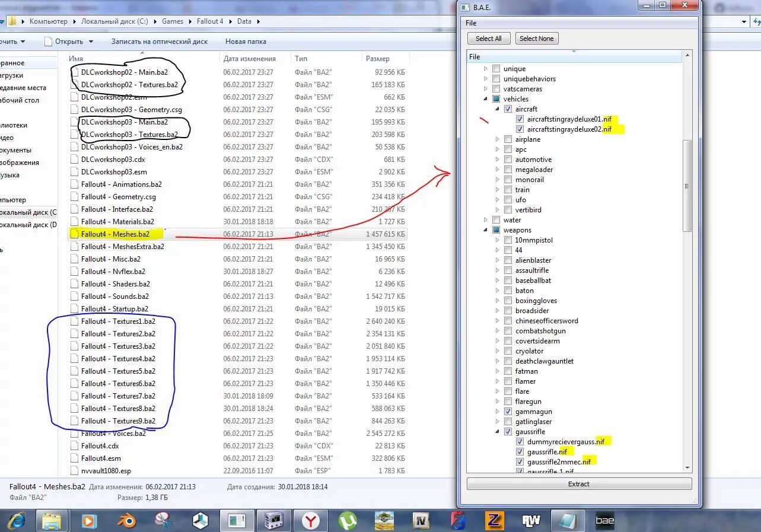Open the RW taskbar icon
Image resolution: width=761 pixels, height=532 pixels.
coord(531,521)
